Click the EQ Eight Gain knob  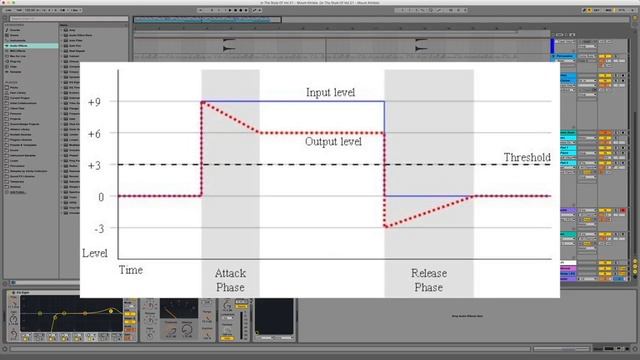tap(13, 320)
